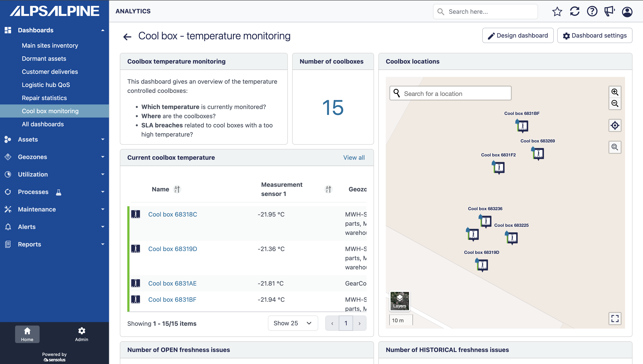Click View all link for temperatures

(354, 158)
